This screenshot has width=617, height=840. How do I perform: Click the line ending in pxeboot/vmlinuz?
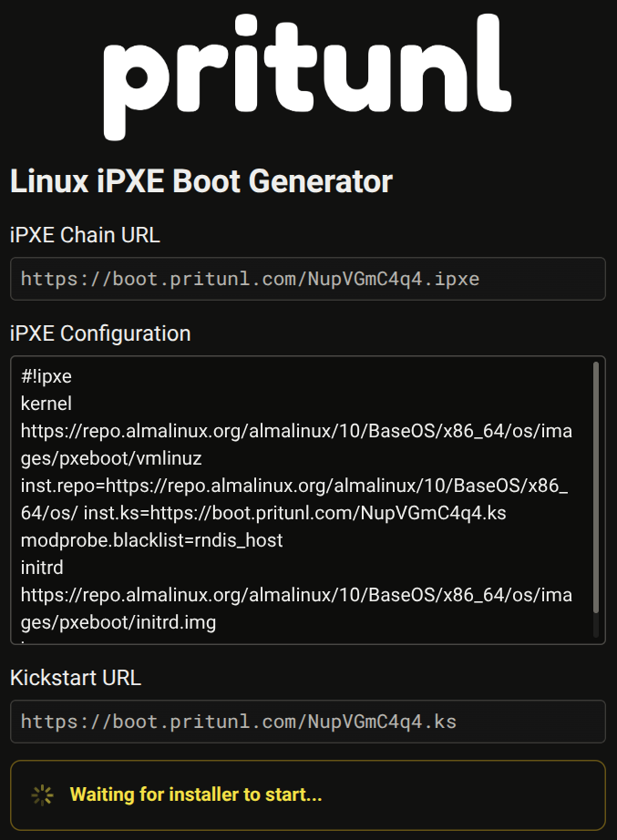[111, 458]
